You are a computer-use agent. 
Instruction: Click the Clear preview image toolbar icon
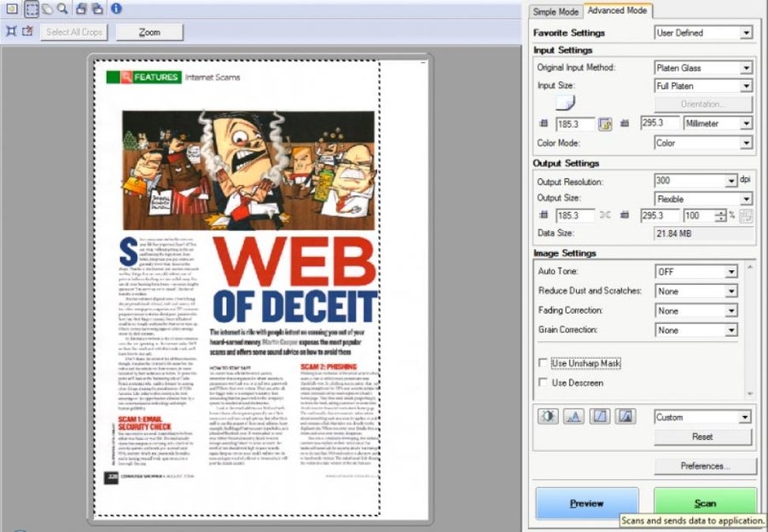[12, 9]
